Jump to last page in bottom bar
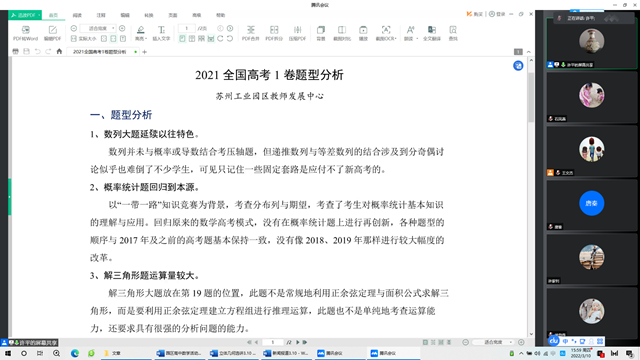640x360 pixels. [304, 342]
